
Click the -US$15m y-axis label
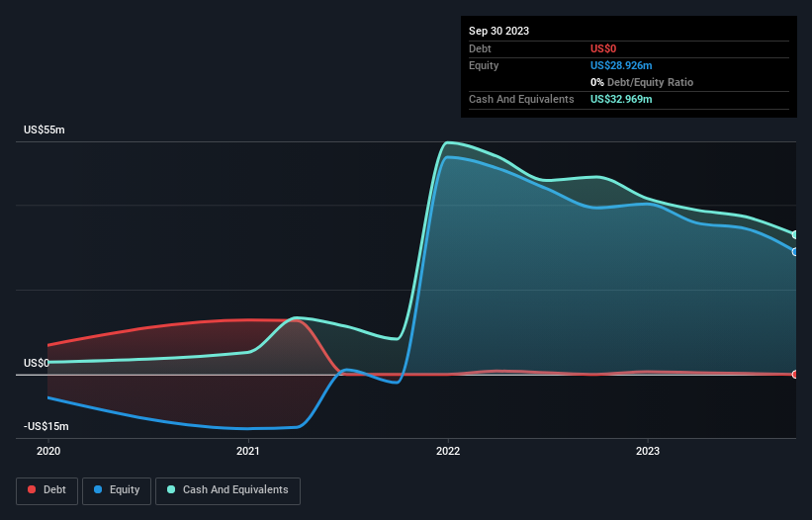point(46,426)
